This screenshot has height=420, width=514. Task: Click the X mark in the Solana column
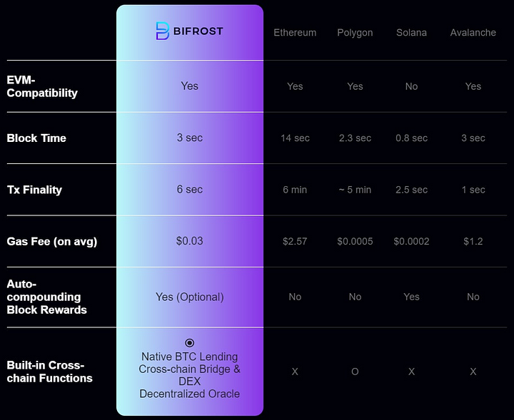(x=411, y=372)
